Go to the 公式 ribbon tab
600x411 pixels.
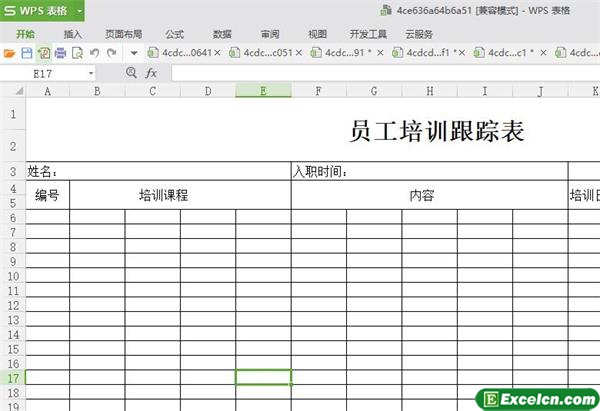174,33
